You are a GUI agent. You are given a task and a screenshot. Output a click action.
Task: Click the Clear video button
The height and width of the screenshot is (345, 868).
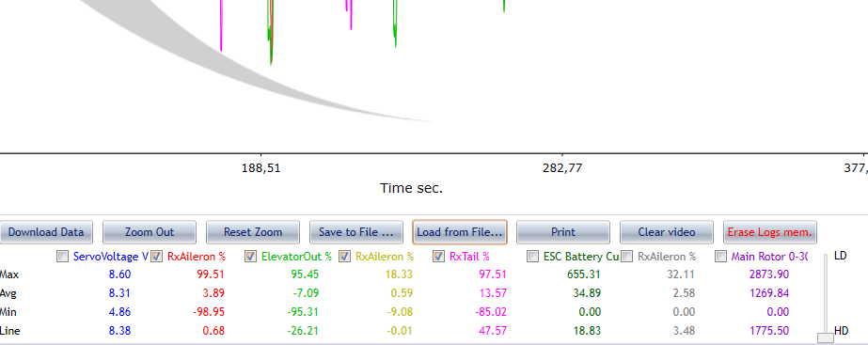pyautogui.click(x=667, y=232)
